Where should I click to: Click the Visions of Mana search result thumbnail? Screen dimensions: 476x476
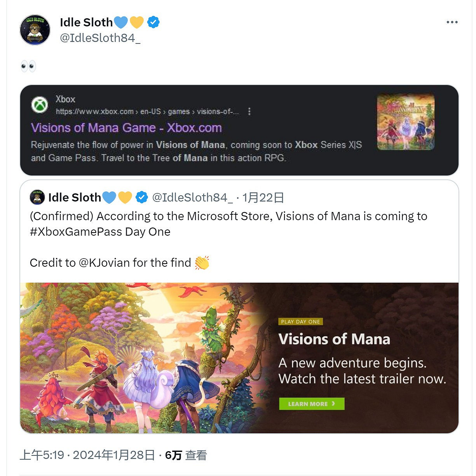pyautogui.click(x=406, y=122)
